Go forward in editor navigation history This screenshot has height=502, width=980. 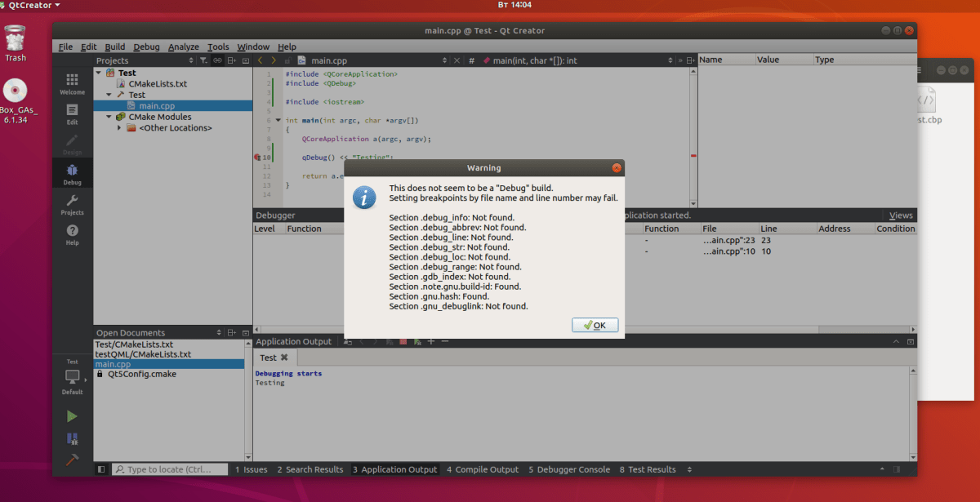click(x=274, y=60)
